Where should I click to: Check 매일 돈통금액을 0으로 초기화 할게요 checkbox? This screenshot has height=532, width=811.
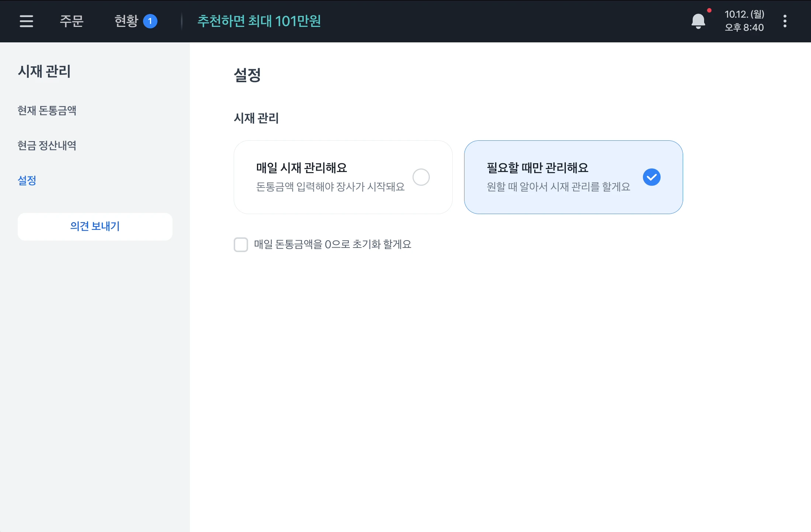pyautogui.click(x=241, y=245)
